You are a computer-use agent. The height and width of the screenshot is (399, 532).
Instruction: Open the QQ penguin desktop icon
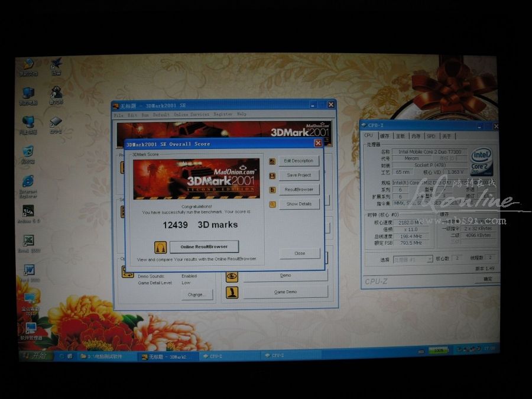56,93
